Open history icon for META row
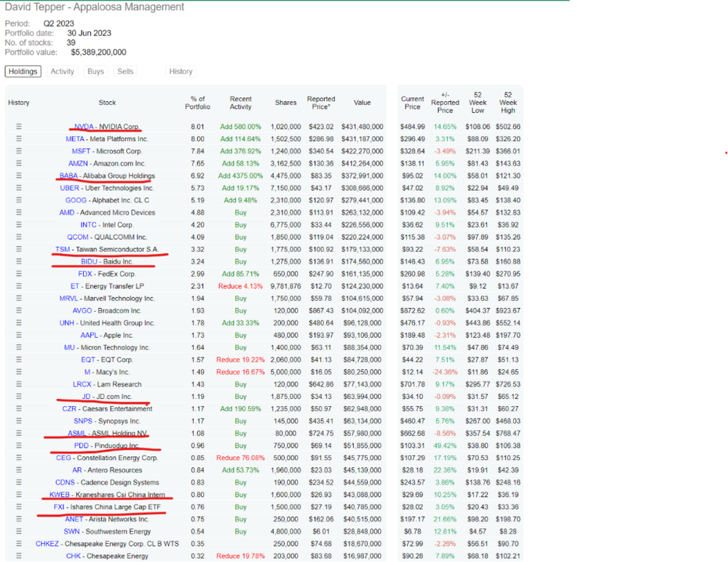Image resolution: width=728 pixels, height=562 pixels. point(19,139)
